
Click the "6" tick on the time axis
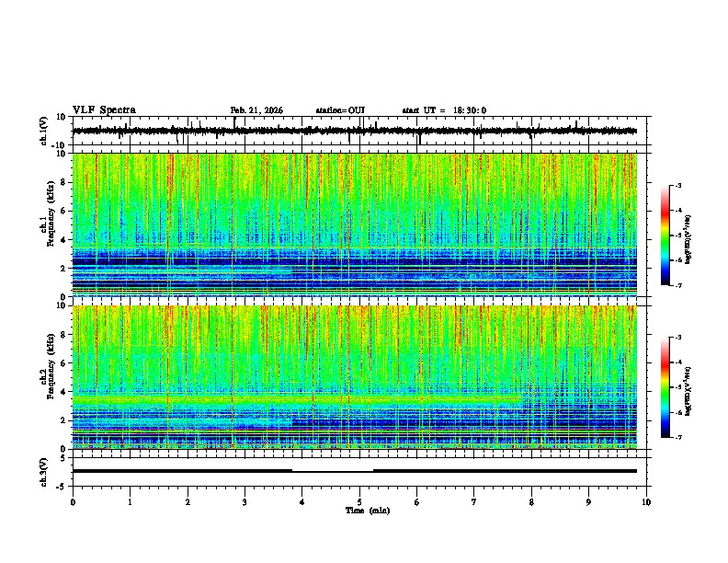[x=417, y=502]
